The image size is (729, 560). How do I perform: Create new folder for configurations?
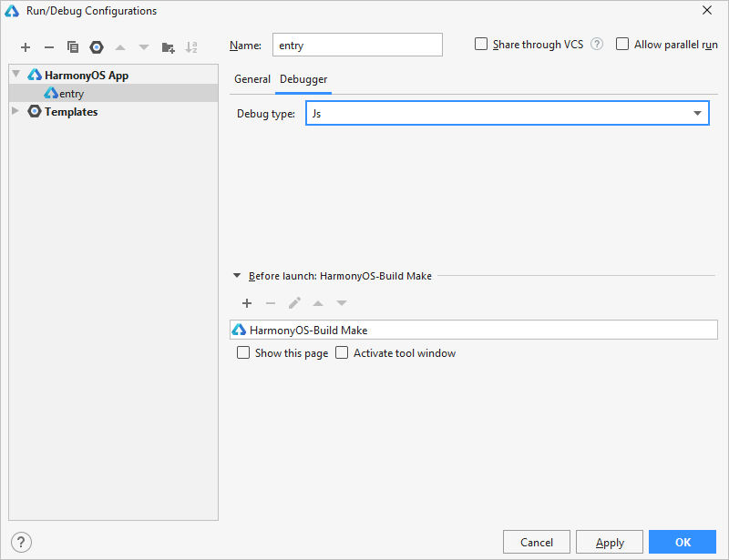coord(168,47)
